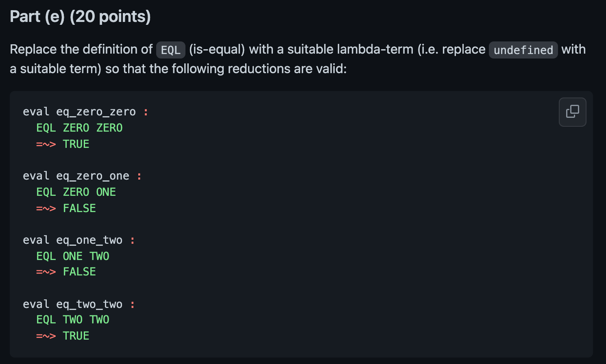
Task: Click the red colon after eq_zero_zero
Action: coord(146,111)
